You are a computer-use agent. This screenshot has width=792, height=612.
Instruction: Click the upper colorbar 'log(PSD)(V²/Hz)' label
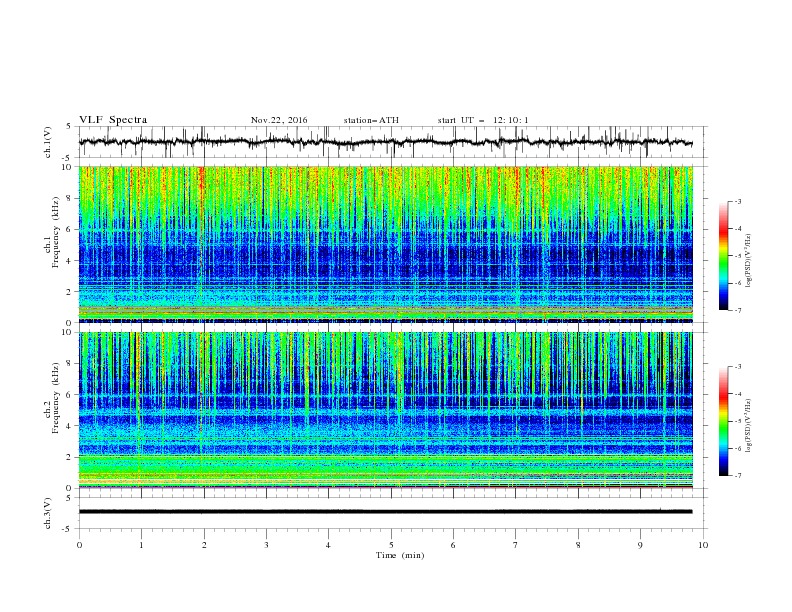coord(748,261)
